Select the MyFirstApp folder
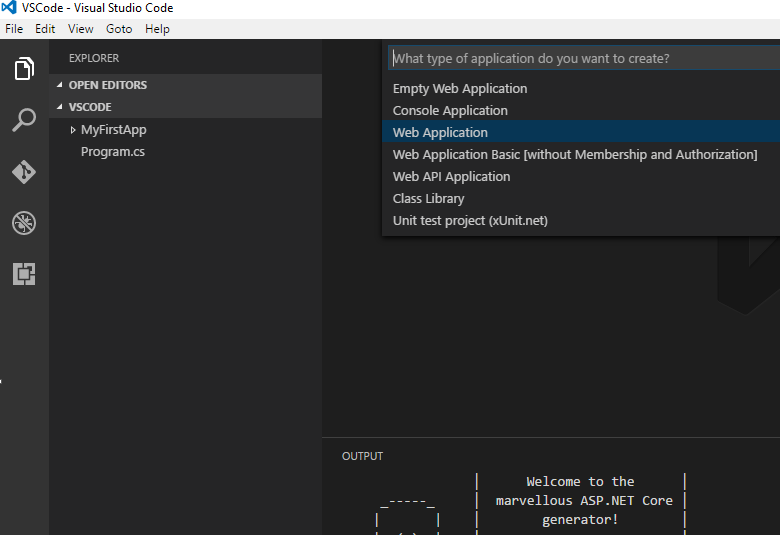 (x=113, y=130)
